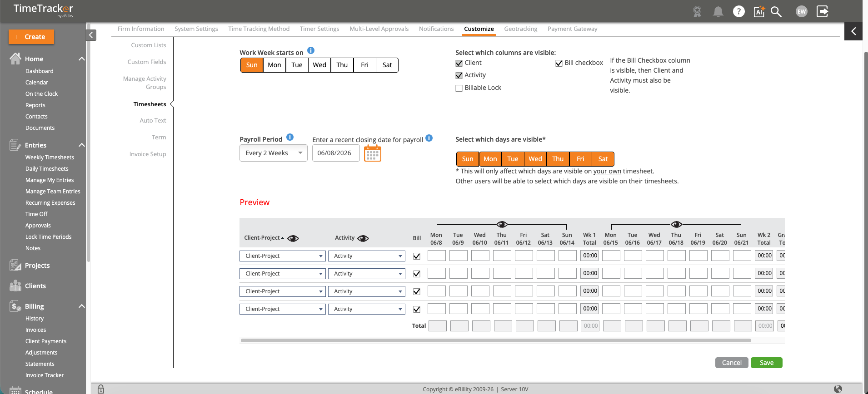
Task: Collapse the Billing sidebar section
Action: coord(82,306)
